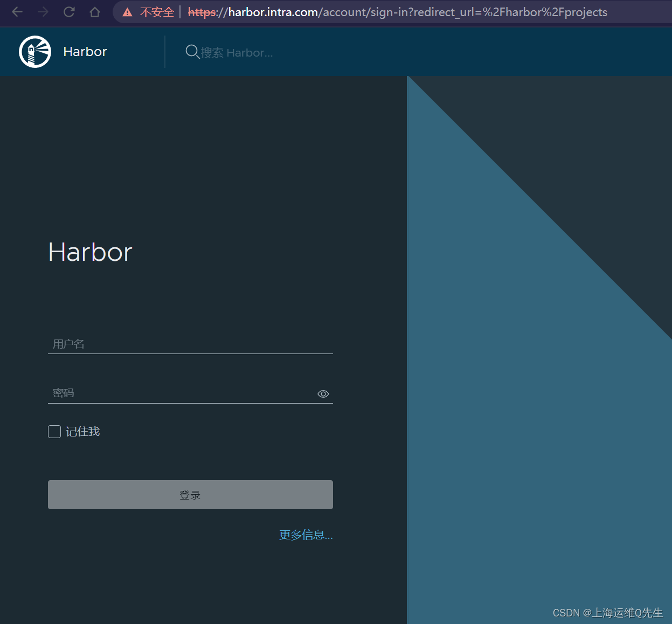
Task: Tick the 记住我 checkbox
Action: (54, 432)
